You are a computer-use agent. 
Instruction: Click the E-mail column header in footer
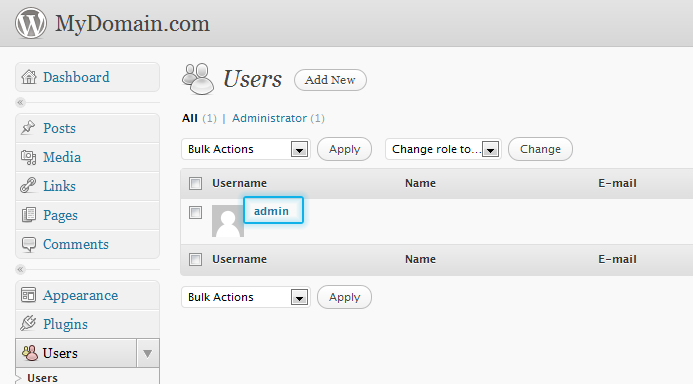click(x=617, y=259)
